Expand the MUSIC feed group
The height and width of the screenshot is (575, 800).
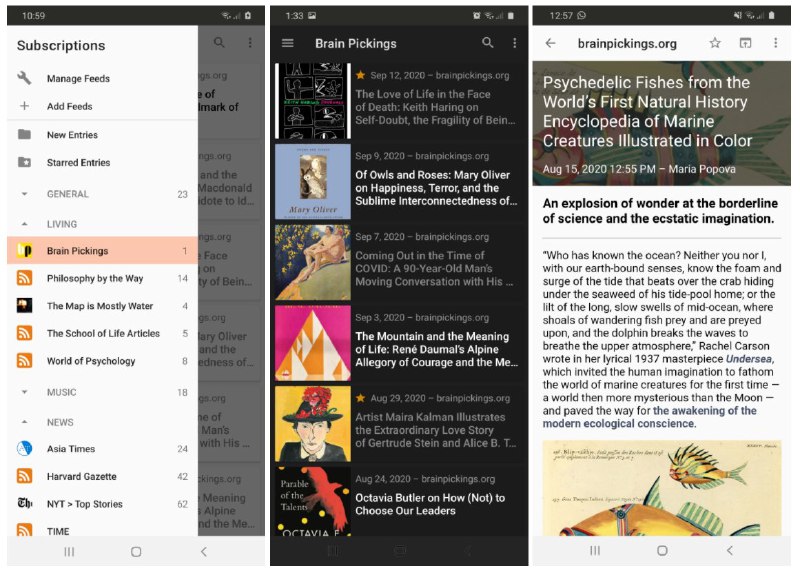click(x=25, y=393)
